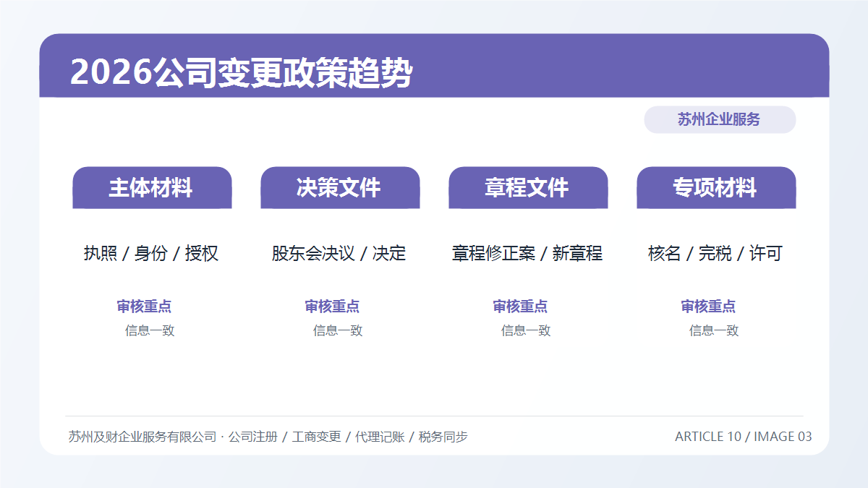Click 信息一致 under 决策文件
This screenshot has width=868, height=488.
[338, 330]
